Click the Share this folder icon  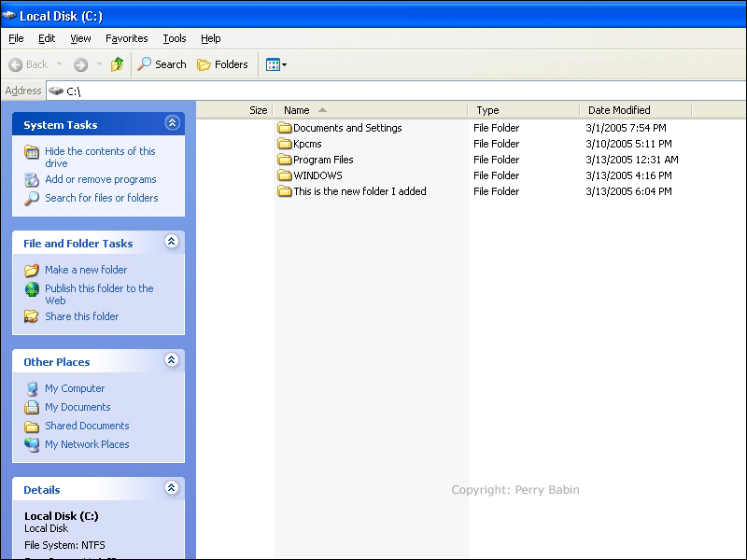point(32,316)
